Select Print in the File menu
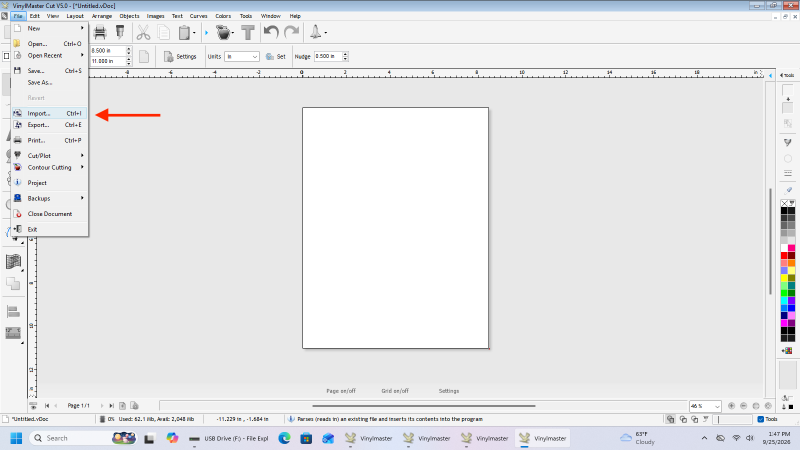Screen dimensions: 800x450 49,140
